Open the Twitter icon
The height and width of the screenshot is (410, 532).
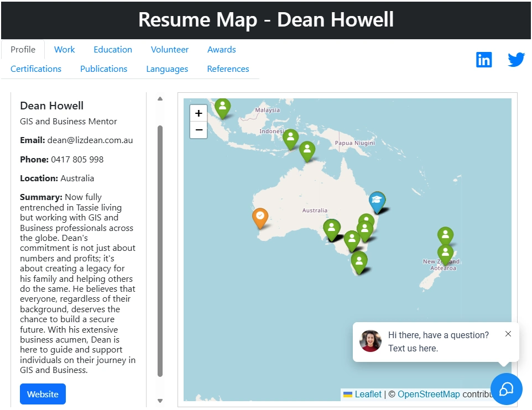[516, 59]
